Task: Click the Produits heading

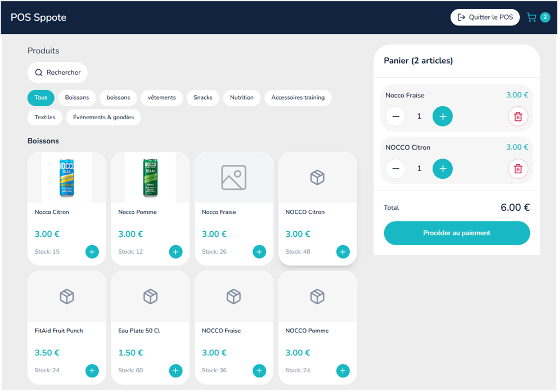Action: [43, 51]
